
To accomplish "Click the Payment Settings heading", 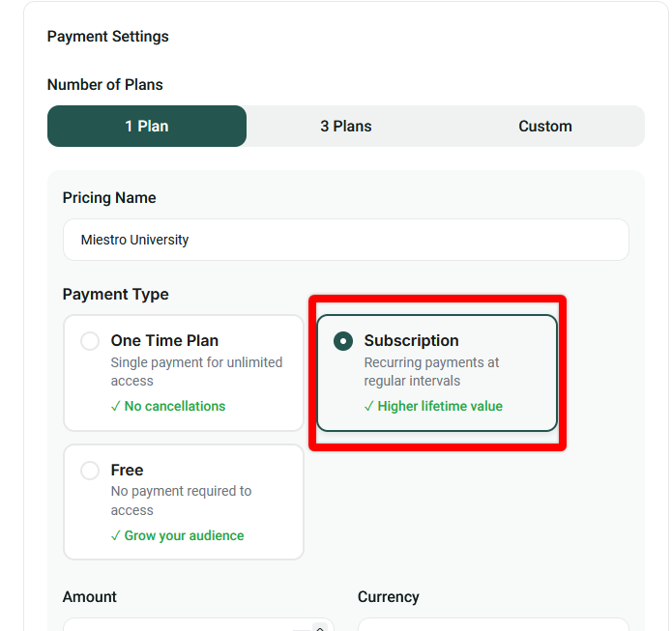I will [108, 37].
